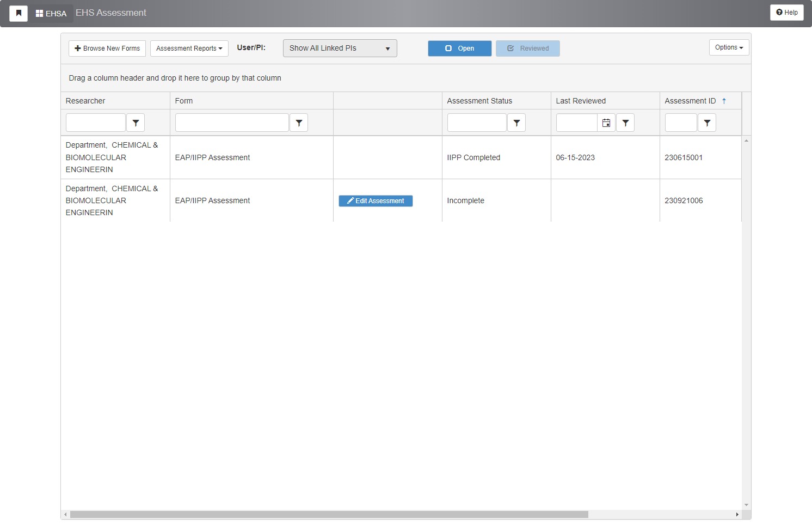Click the vertical scrollbar down arrow
The height and width of the screenshot is (524, 812).
point(746,505)
